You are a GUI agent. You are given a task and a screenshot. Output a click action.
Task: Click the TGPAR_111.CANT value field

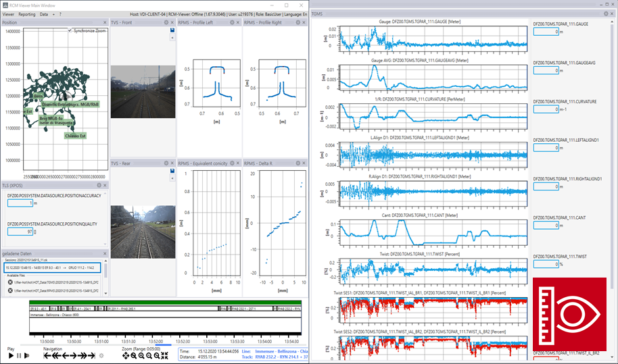pos(546,225)
